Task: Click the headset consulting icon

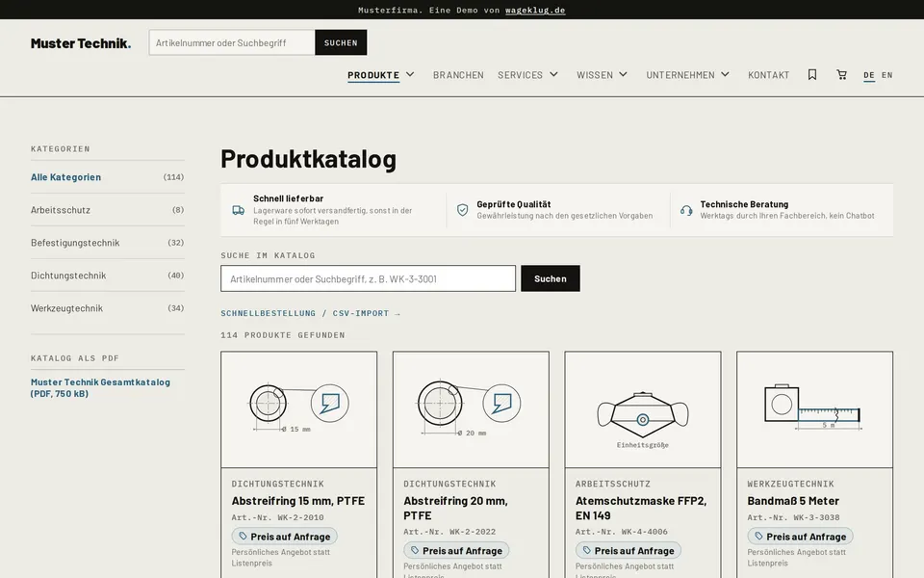Action: pyautogui.click(x=686, y=210)
